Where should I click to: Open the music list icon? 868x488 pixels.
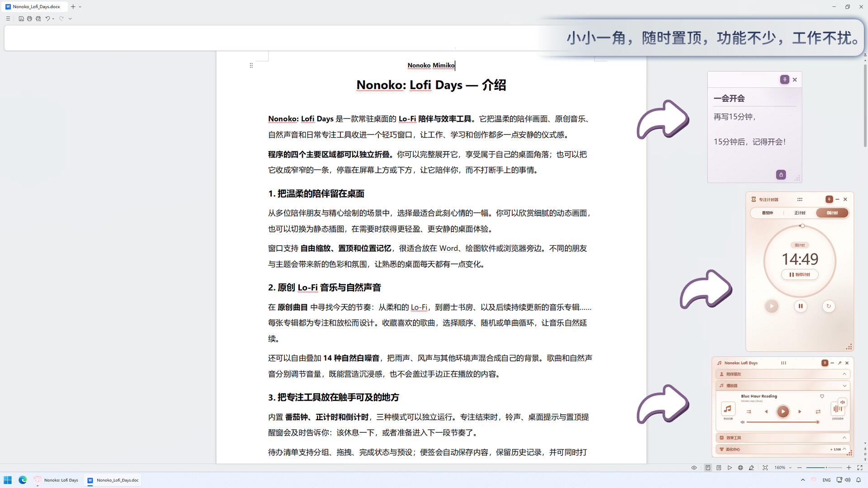click(728, 409)
